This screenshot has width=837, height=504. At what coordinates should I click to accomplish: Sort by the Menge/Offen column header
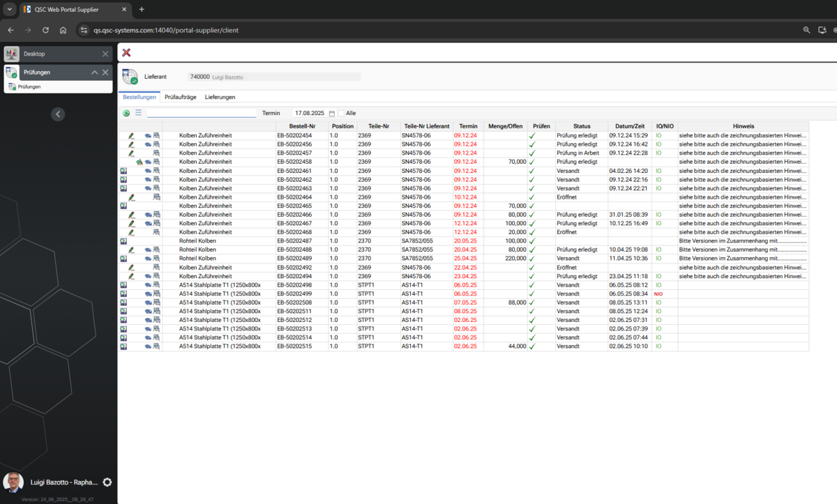click(506, 126)
